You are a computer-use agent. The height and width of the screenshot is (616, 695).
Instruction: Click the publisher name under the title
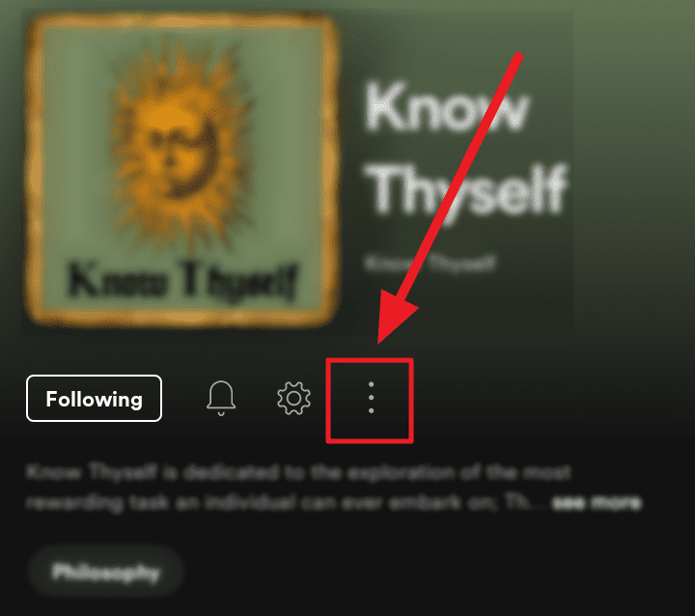tap(430, 263)
